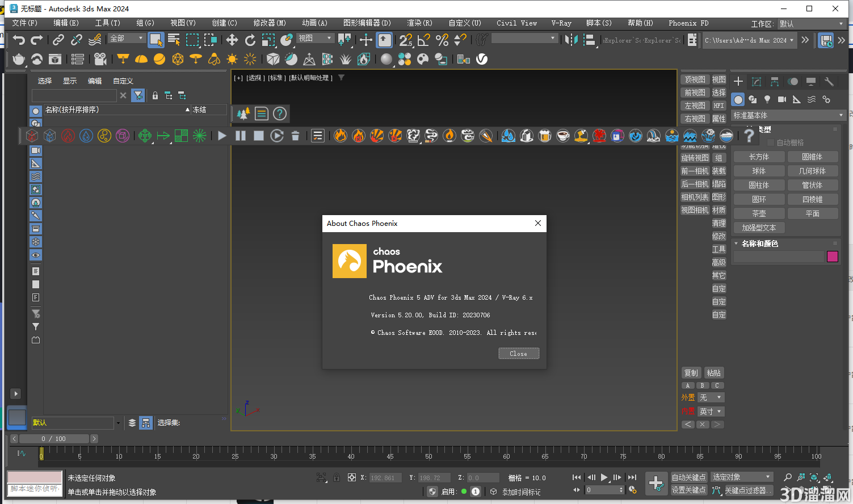This screenshot has height=504, width=853.
Task: Select and Move tool on main toolbar
Action: pos(231,40)
